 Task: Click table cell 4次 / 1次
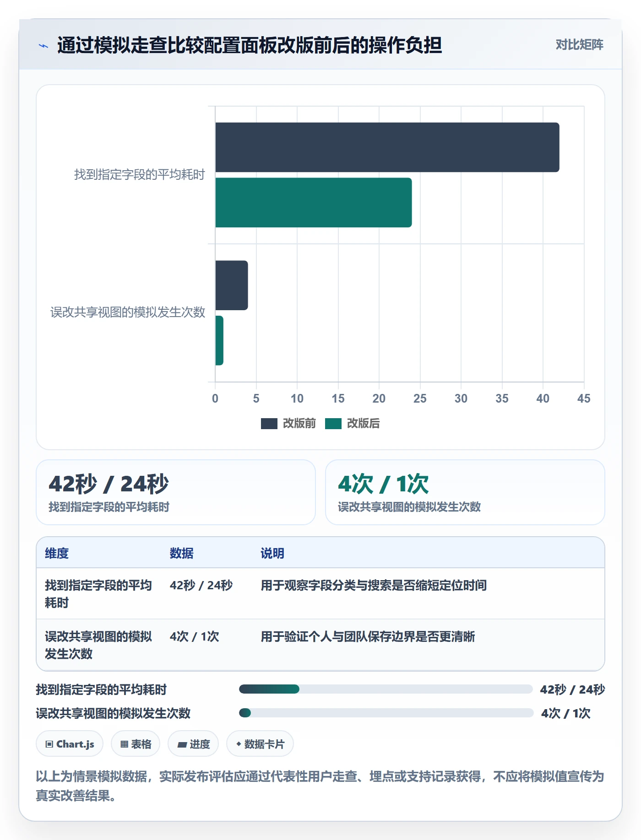(195, 637)
